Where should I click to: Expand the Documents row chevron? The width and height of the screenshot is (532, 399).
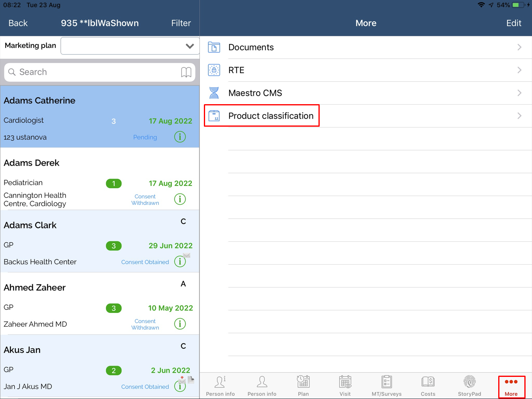[519, 47]
